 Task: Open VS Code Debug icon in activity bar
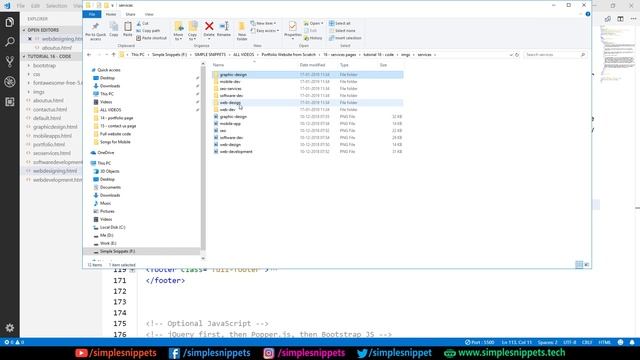click(x=9, y=82)
